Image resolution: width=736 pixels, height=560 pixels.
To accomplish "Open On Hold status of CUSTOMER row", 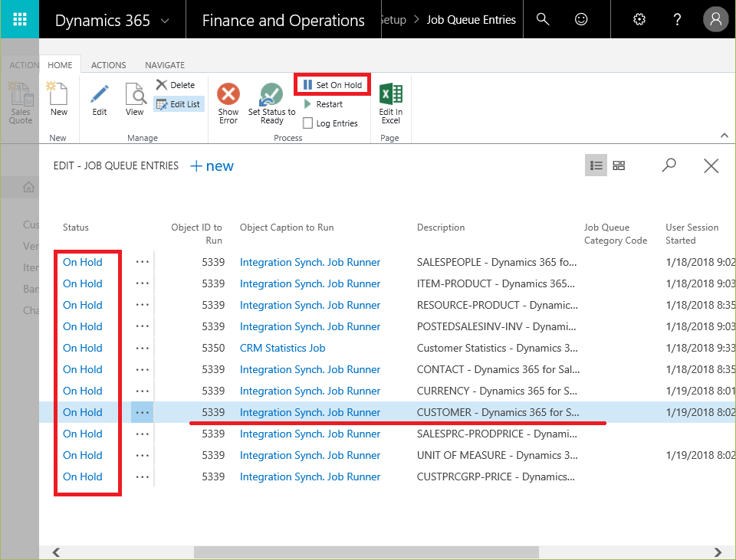I will click(x=83, y=412).
